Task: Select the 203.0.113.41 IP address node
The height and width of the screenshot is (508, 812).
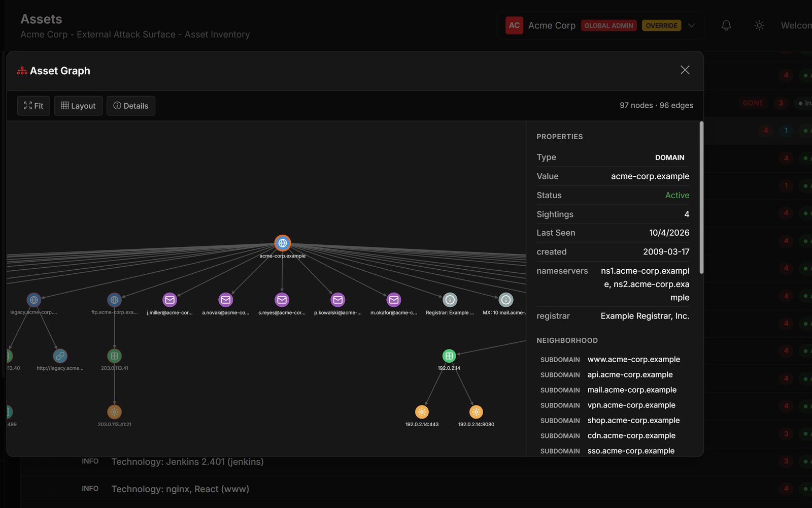Action: coord(115,356)
